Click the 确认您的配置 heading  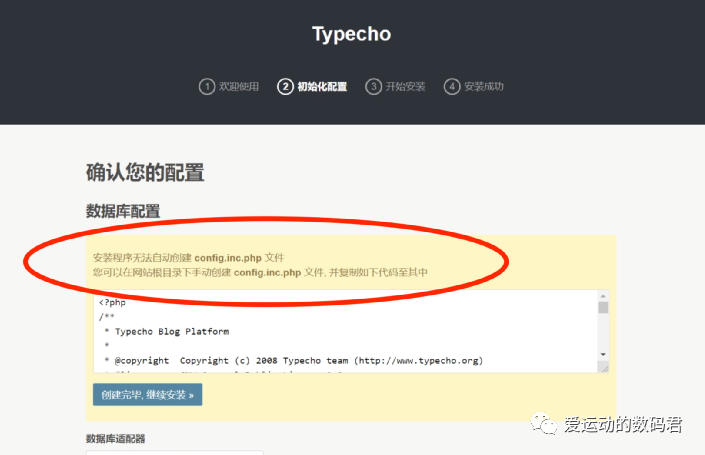pyautogui.click(x=145, y=173)
